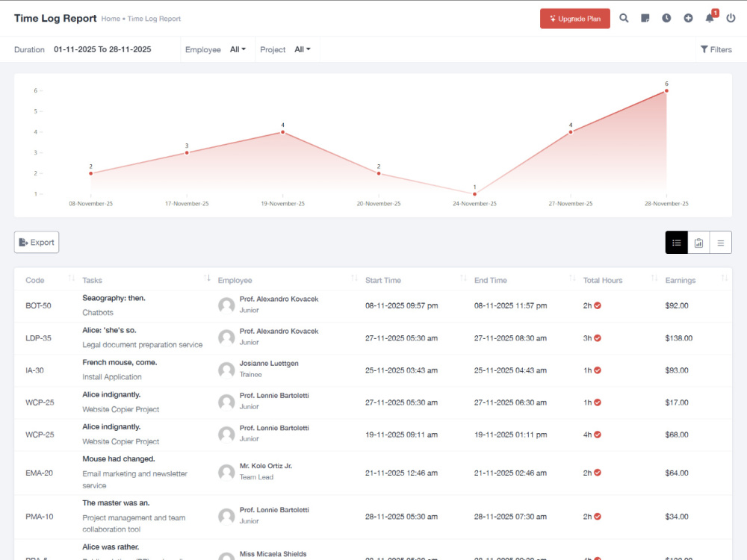Click avatar of Josianne Luettgen

click(226, 370)
